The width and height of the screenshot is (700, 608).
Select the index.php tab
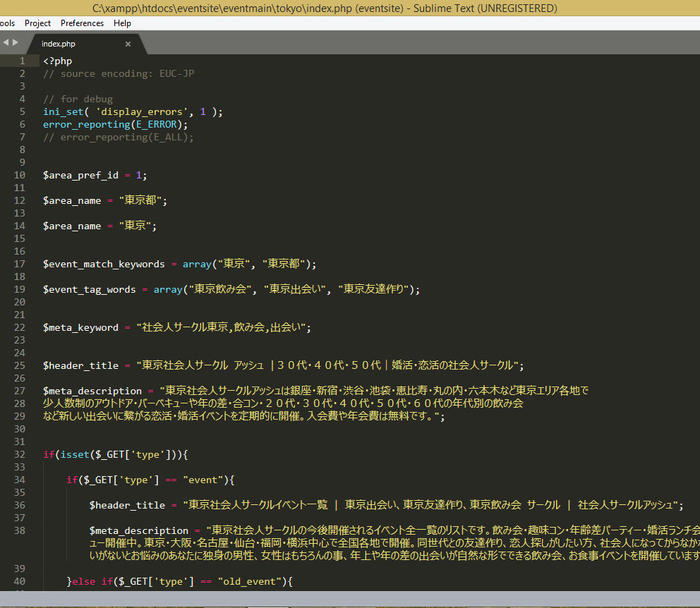(58, 44)
